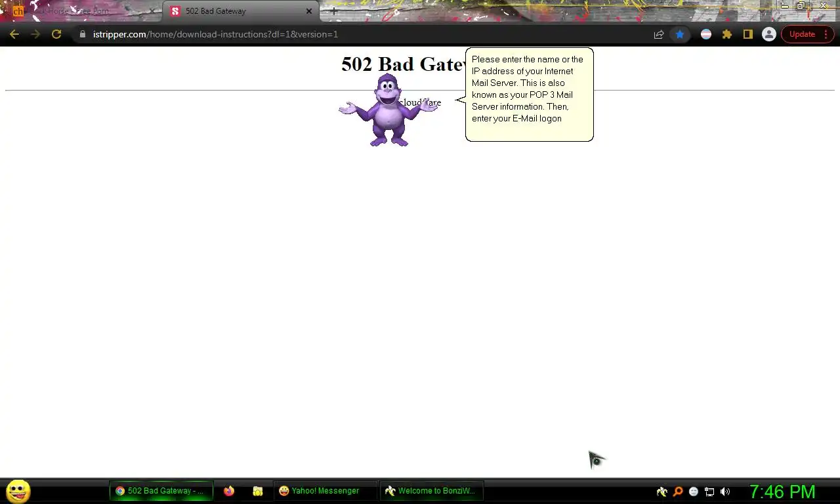Open the network tray icon

[x=709, y=492]
